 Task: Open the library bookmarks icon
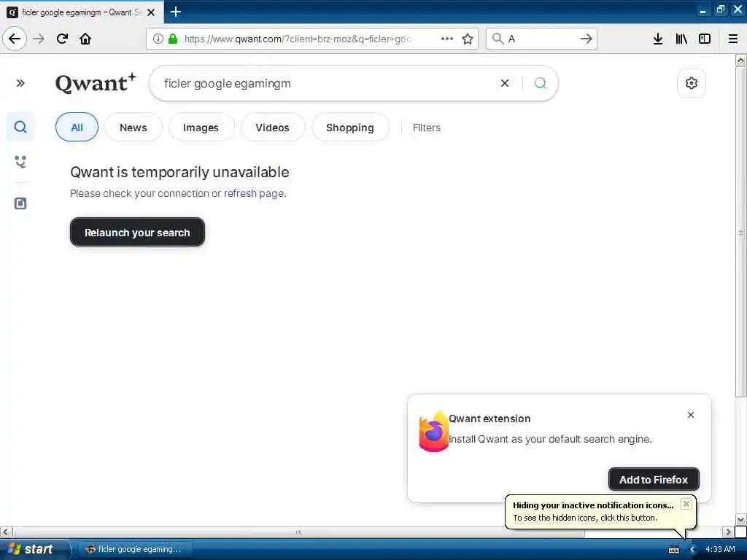tap(681, 39)
